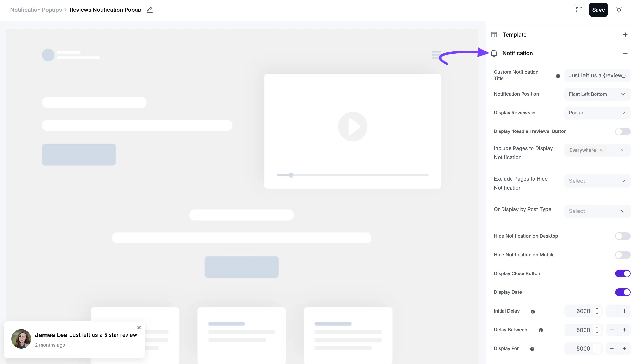This screenshot has height=364, width=638.
Task: Open the Or Display by Post Type selector
Action: (597, 211)
